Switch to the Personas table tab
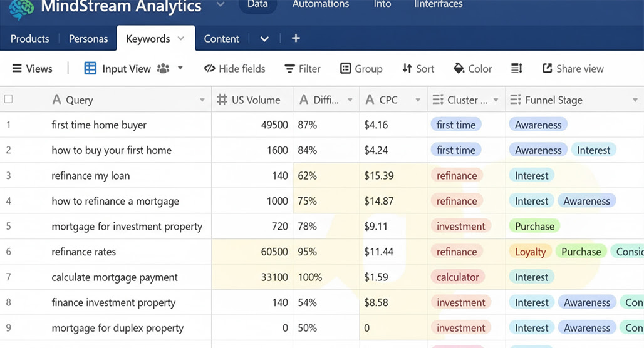 (x=88, y=39)
